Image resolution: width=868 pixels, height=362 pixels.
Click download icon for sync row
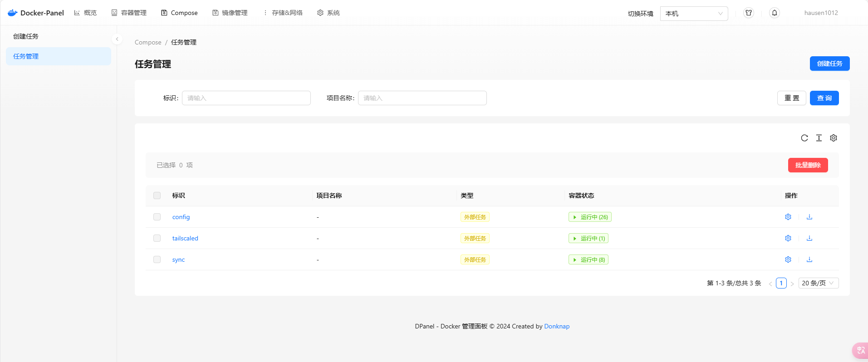(809, 259)
